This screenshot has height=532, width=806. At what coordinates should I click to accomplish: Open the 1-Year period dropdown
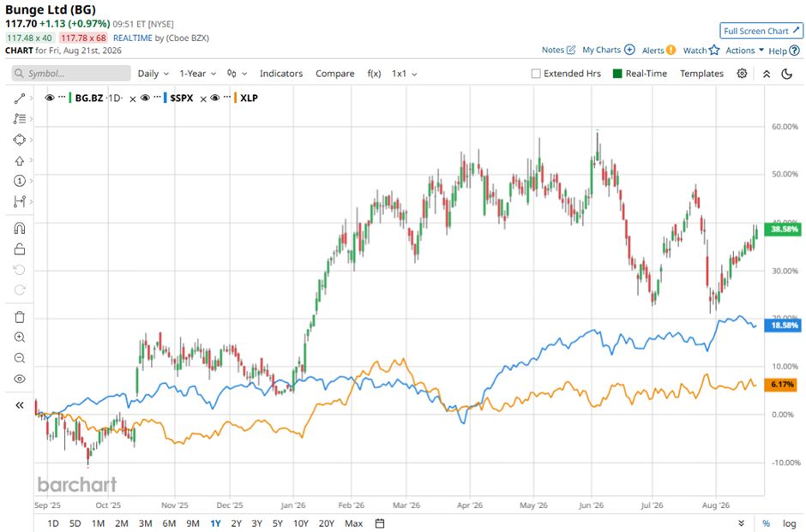(x=198, y=74)
